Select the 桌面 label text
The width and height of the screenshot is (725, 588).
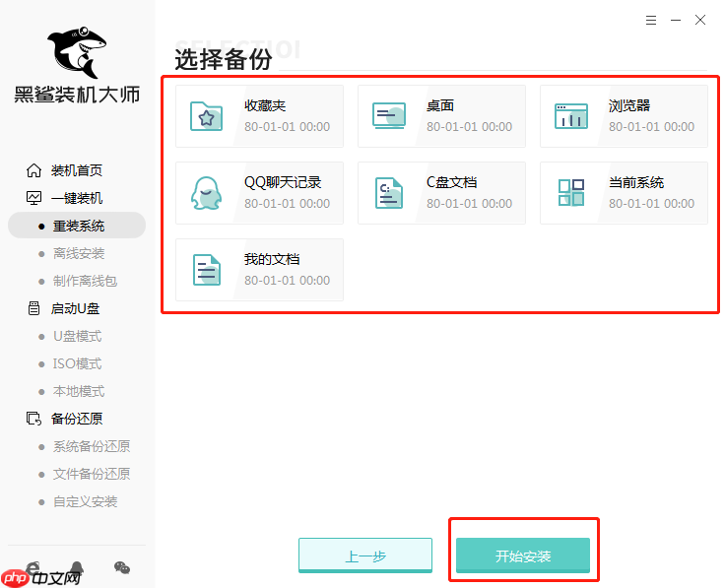click(439, 105)
